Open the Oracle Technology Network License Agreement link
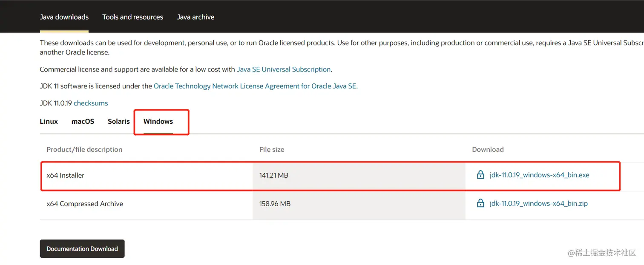644x265 pixels. tap(255, 86)
